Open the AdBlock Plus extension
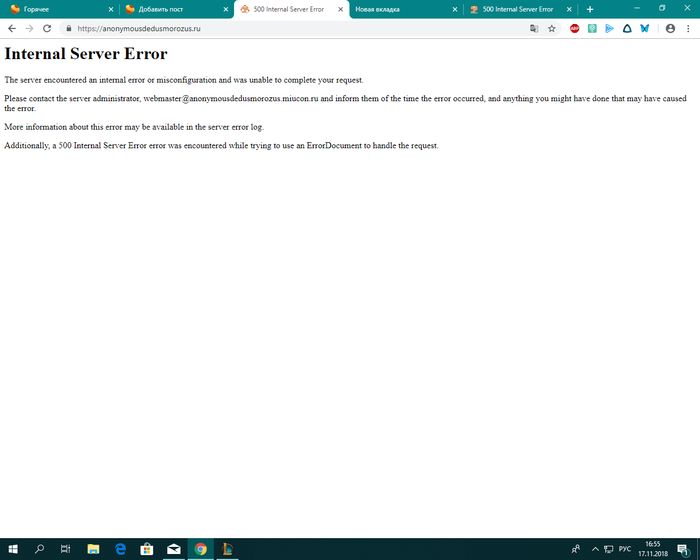700x560 pixels. (x=575, y=29)
